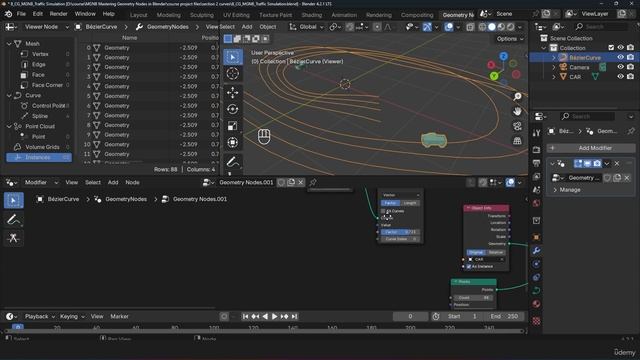Remove the GeometryNodes modifier with X
This screenshot has height=360, width=640.
pos(617,164)
